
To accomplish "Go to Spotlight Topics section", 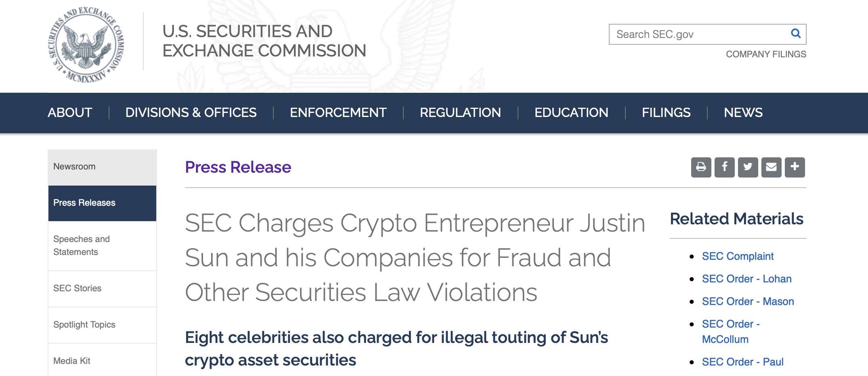I will tap(84, 325).
